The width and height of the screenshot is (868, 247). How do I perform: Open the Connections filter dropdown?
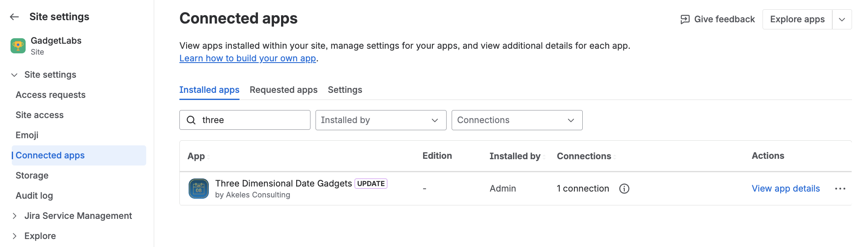click(x=517, y=120)
